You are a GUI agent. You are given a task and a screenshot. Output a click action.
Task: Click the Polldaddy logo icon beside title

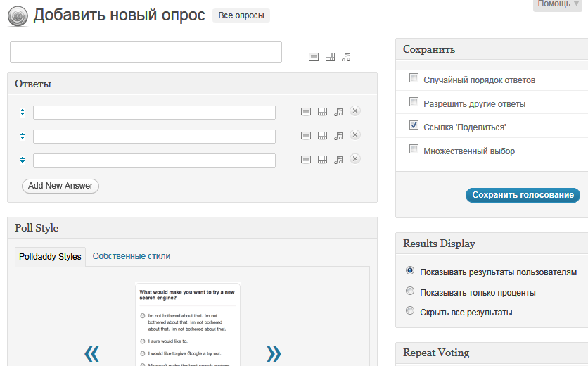[18, 16]
